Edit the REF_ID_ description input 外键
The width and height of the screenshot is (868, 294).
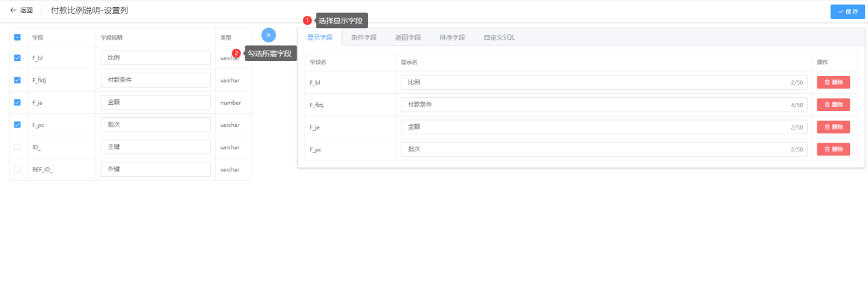click(x=156, y=169)
